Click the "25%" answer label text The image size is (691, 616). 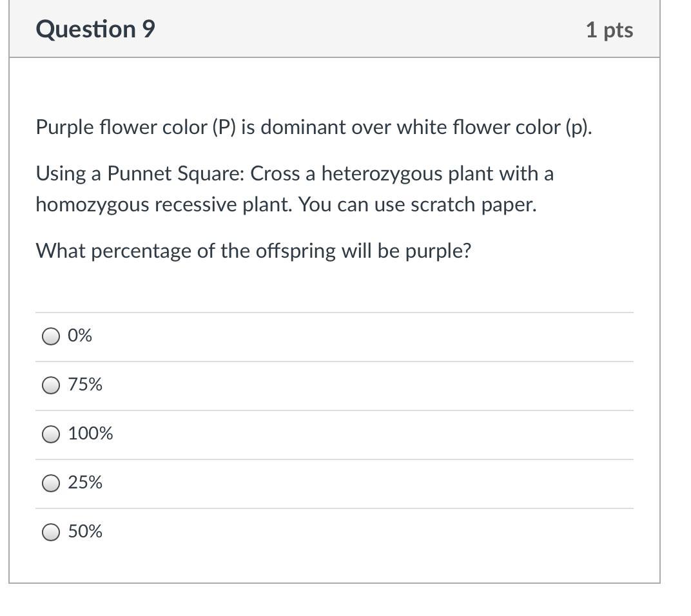point(85,483)
